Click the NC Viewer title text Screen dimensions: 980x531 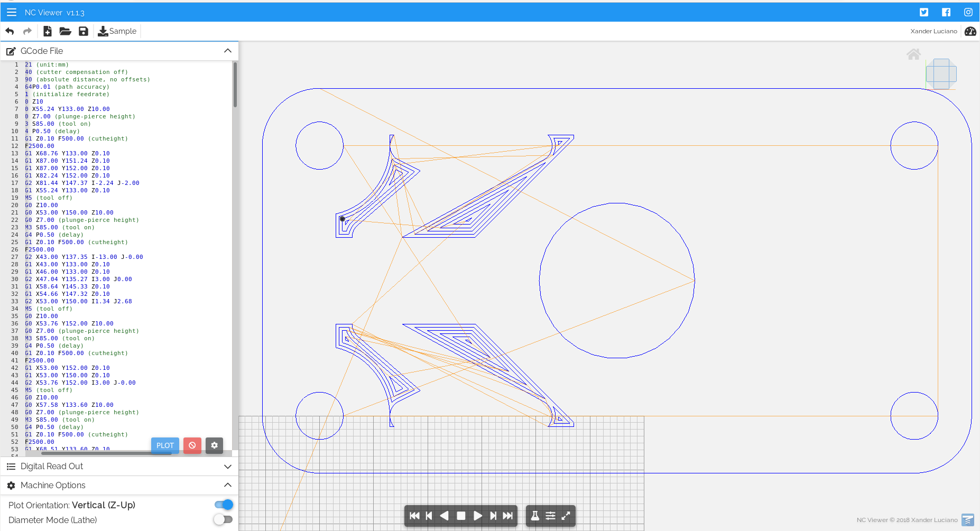point(54,12)
